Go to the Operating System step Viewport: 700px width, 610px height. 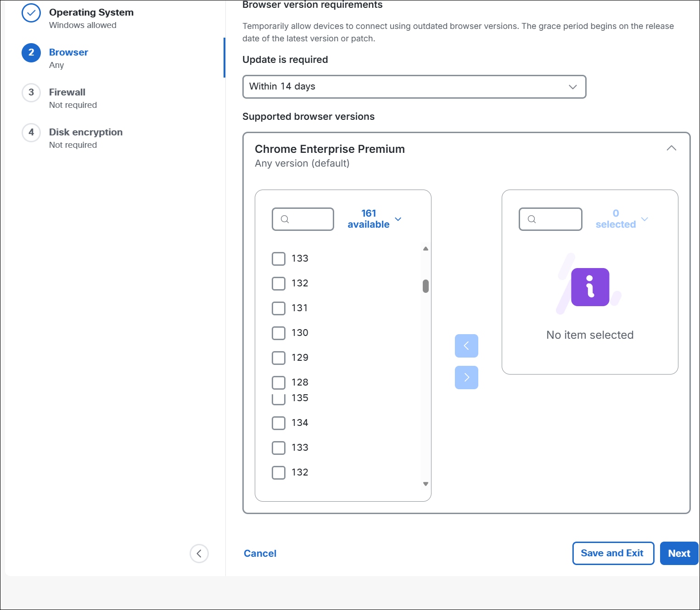click(91, 12)
